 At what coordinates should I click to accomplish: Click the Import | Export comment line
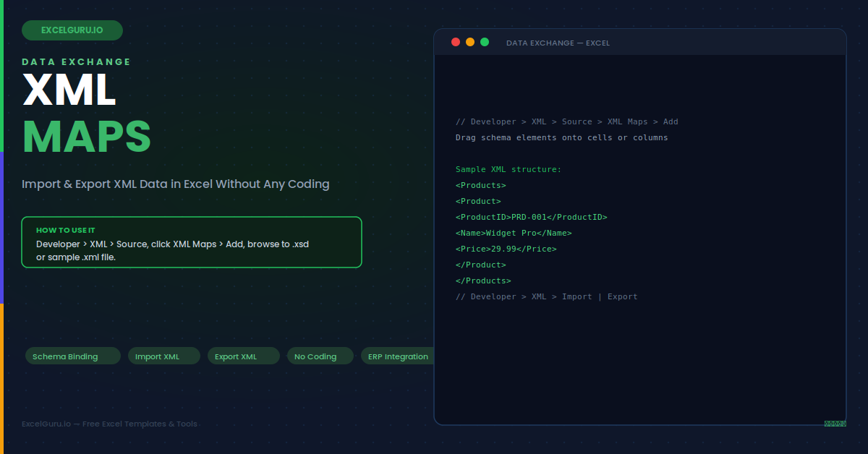tap(547, 296)
